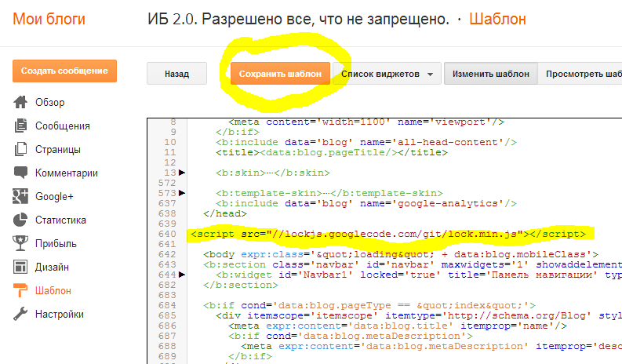
Task: Click the itemscope div line 685
Action: 419,315
